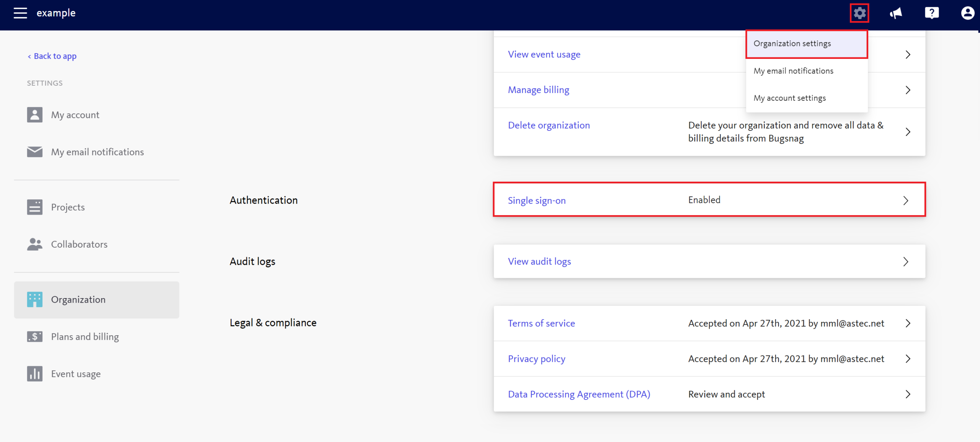Screen dimensions: 980x442
Task: Click the Plans and billing dollar icon
Action: (x=35, y=337)
